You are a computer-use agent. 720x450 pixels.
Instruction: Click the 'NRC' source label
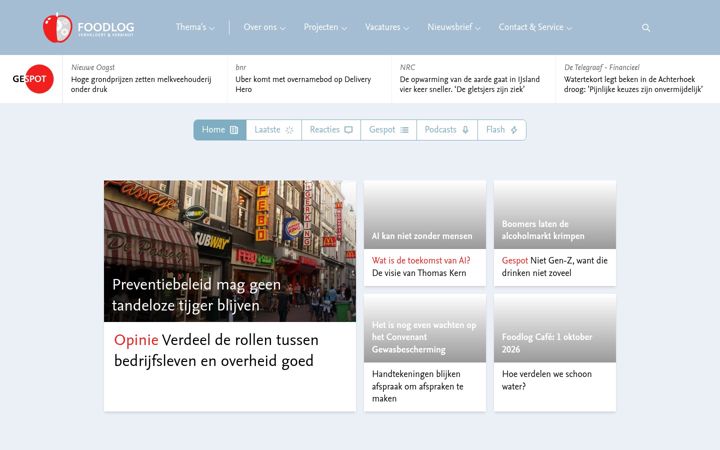407,67
